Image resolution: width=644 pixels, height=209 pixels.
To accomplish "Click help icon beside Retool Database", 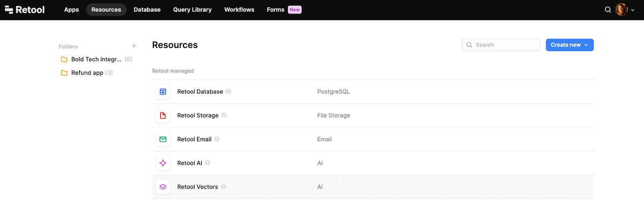I will coord(228,91).
